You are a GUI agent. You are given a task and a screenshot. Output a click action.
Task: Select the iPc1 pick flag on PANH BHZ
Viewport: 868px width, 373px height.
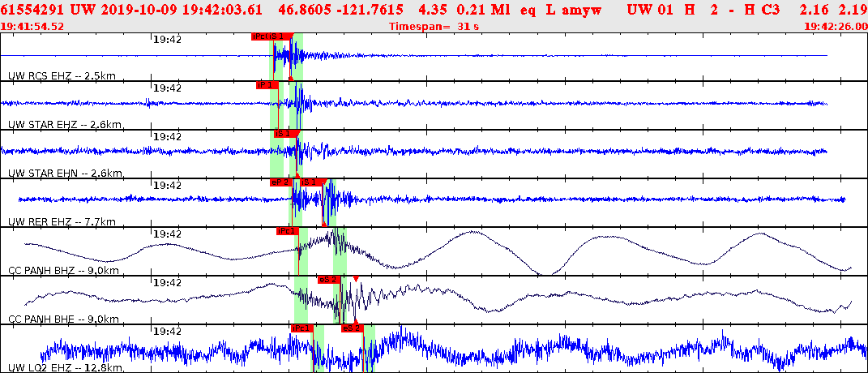tap(288, 231)
